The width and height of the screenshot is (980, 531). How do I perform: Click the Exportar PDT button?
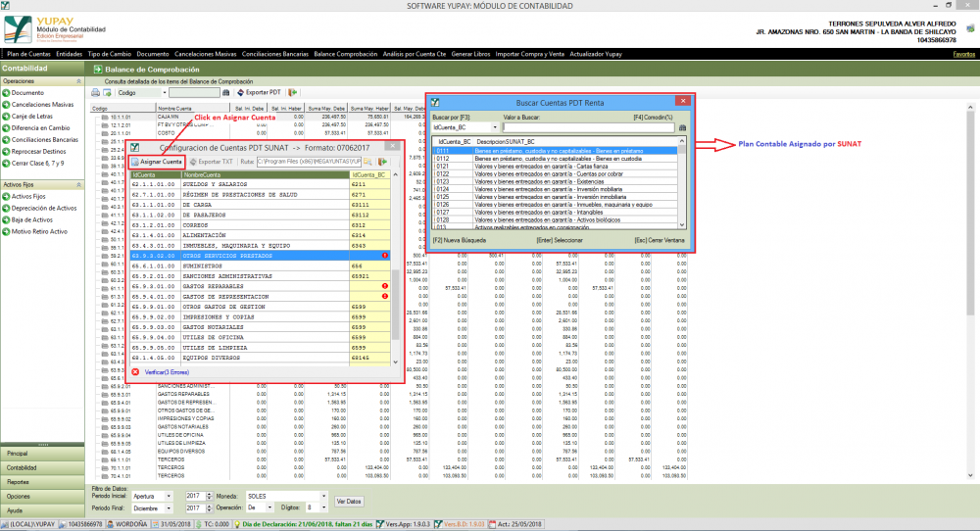click(260, 92)
